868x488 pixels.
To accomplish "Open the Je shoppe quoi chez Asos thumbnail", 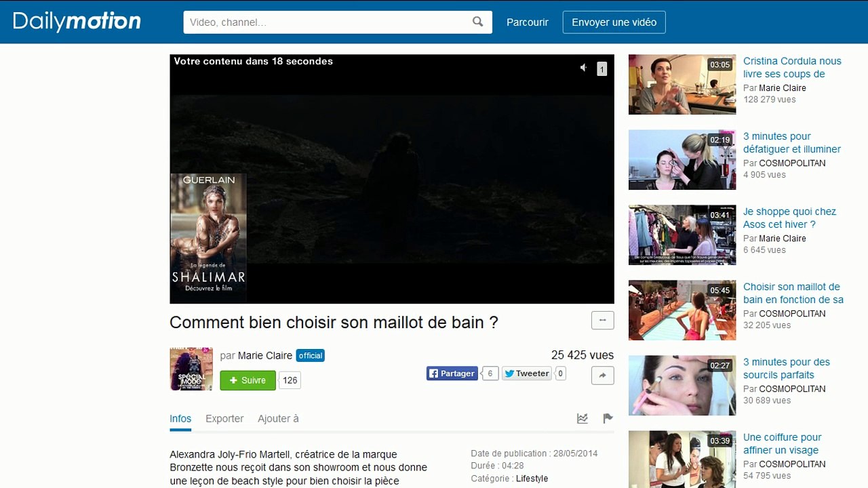I will [682, 235].
